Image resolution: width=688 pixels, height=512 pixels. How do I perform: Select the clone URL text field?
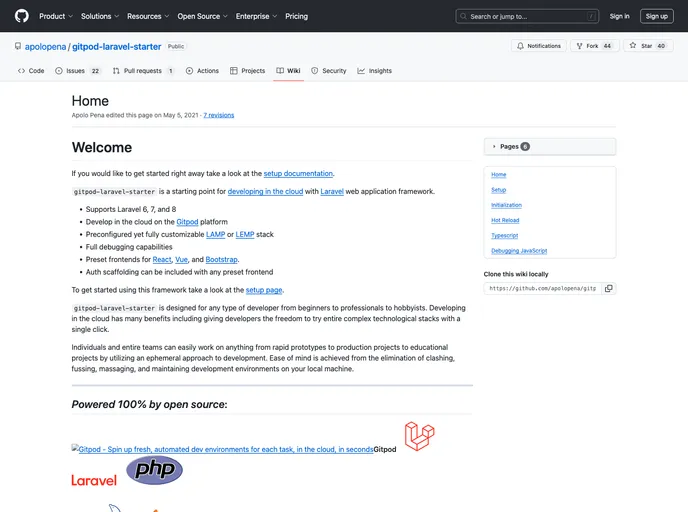coord(543,288)
